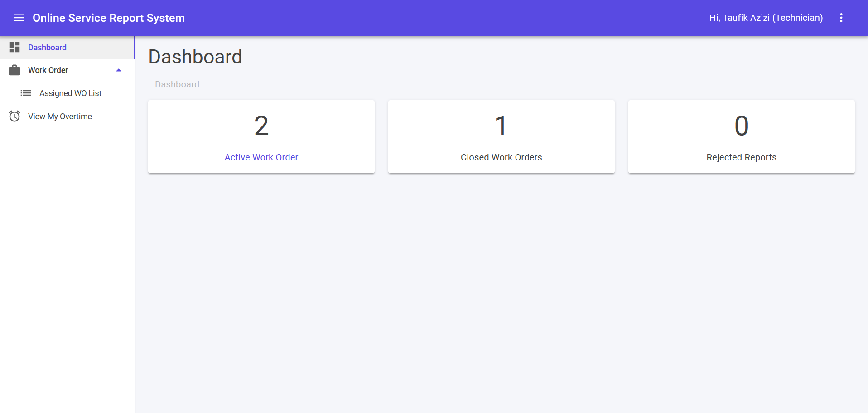Click the Dashboard page heading

[x=195, y=57]
